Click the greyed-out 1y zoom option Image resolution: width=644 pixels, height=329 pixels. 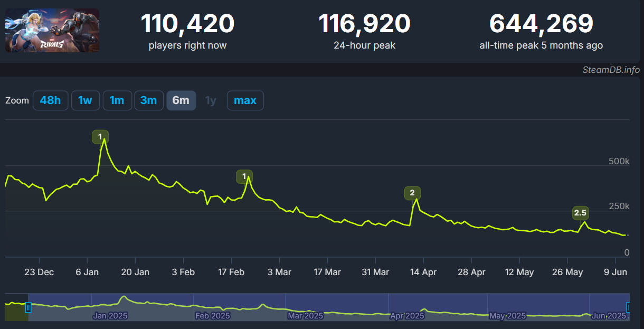[211, 100]
